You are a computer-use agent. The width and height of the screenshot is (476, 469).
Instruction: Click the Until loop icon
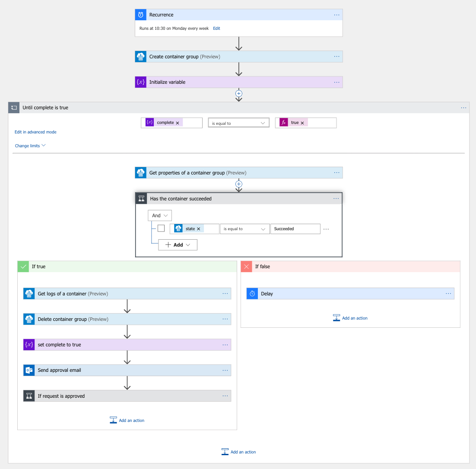14,108
